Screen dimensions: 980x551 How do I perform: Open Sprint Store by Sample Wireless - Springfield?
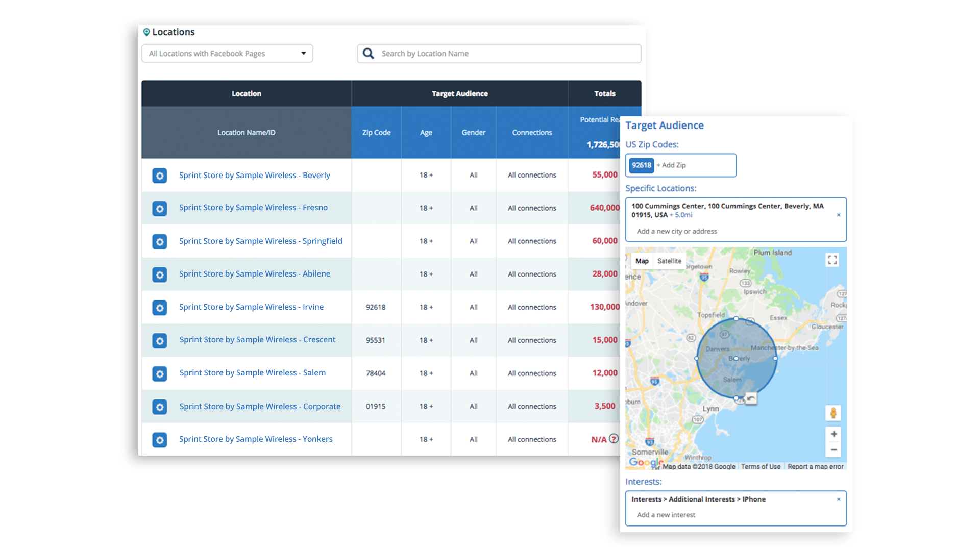(260, 241)
